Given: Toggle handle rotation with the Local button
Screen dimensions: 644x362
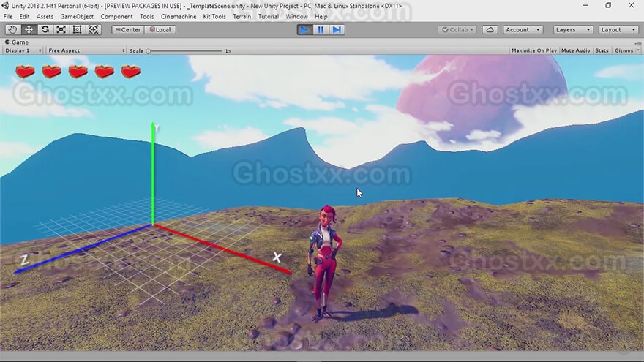Looking at the screenshot, I should coord(160,29).
